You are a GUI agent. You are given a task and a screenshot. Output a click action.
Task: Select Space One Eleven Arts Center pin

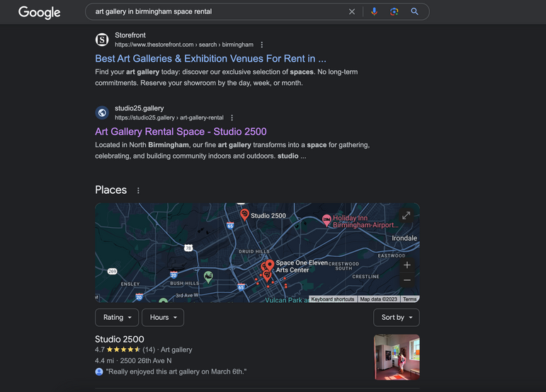click(270, 266)
